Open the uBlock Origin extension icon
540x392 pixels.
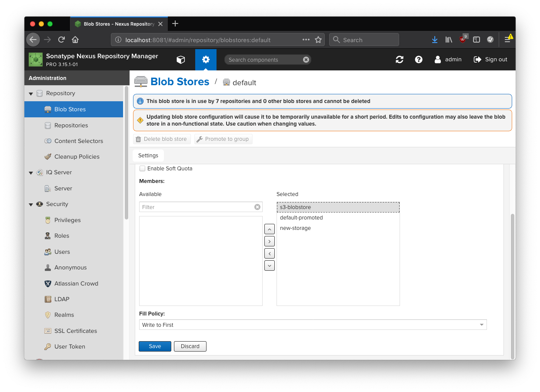463,39
